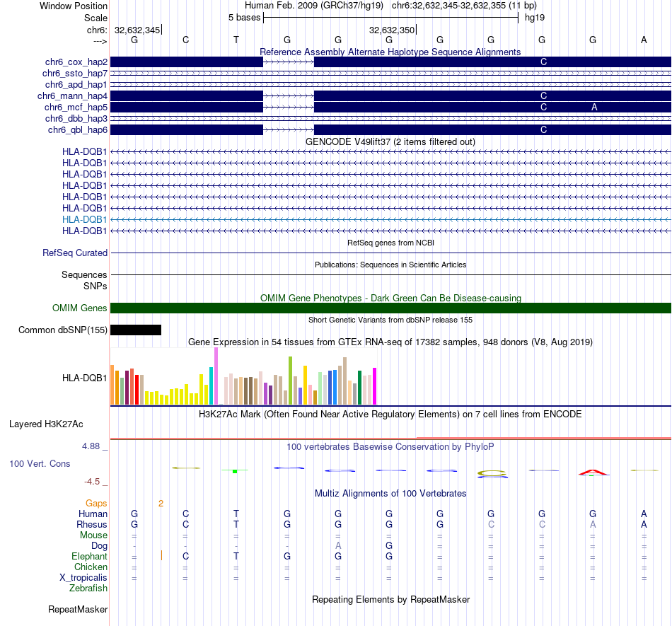Open Repeating Elements by RepeatMasker title
The width and height of the screenshot is (672, 626).
(x=390, y=599)
